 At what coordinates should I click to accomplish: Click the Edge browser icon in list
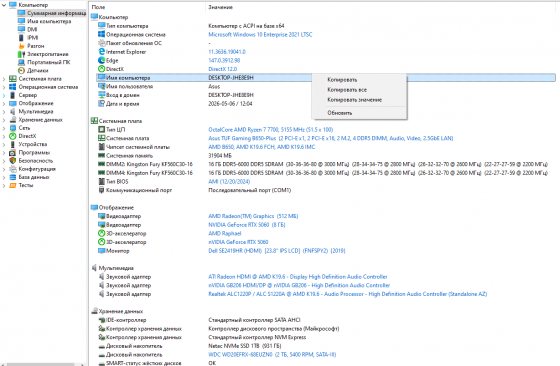pos(101,60)
